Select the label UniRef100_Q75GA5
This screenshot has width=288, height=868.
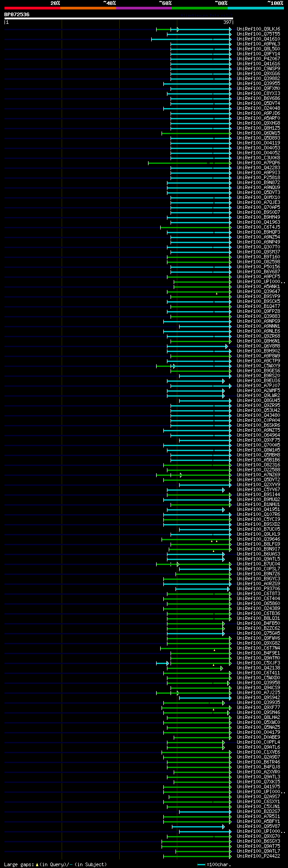(258, 633)
